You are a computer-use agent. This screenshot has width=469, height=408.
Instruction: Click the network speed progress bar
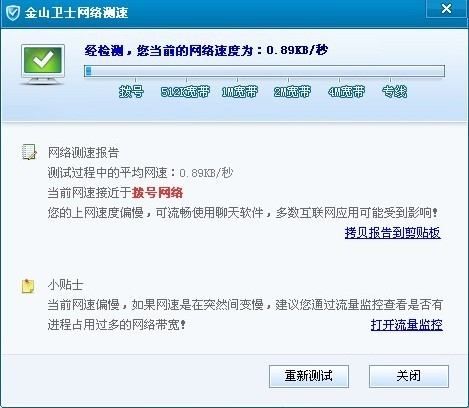click(264, 71)
